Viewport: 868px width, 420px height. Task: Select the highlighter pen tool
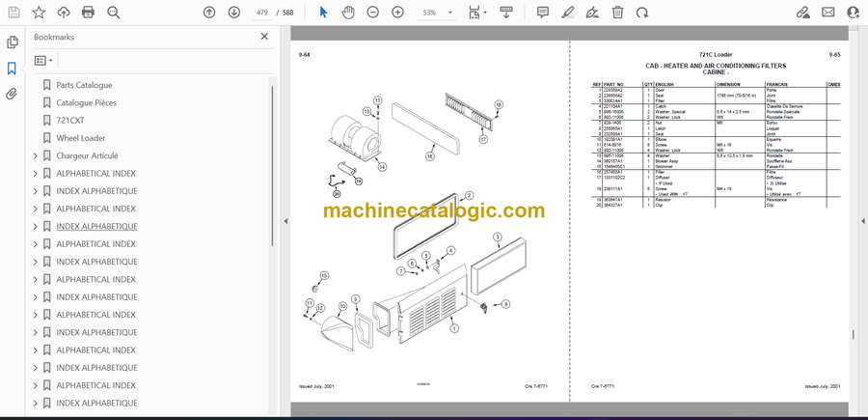point(568,13)
